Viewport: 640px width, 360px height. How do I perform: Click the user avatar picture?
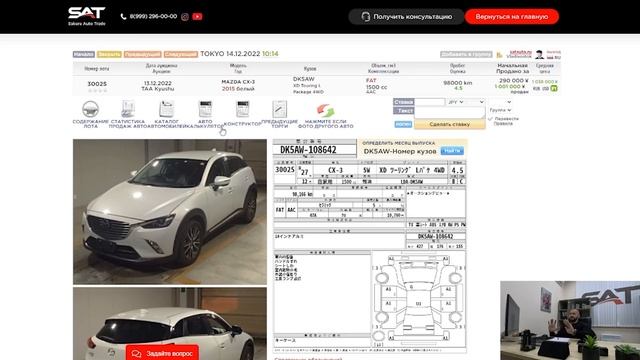tap(540, 54)
